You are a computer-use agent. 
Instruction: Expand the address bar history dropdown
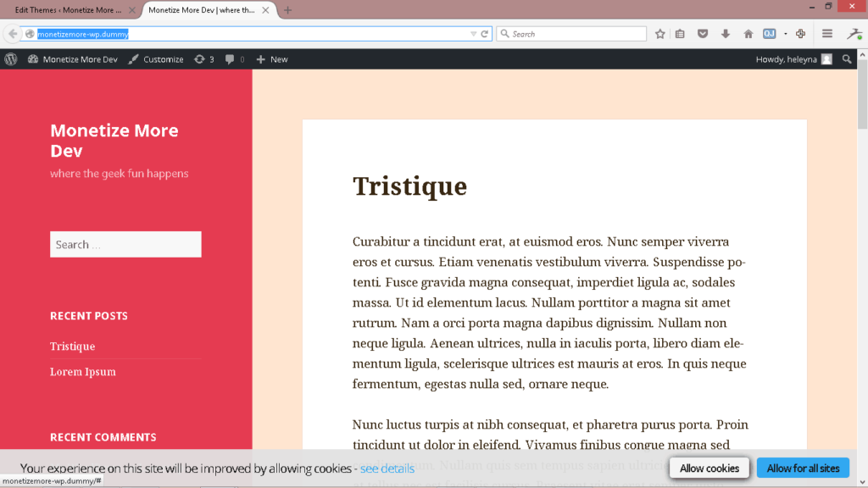pos(473,34)
